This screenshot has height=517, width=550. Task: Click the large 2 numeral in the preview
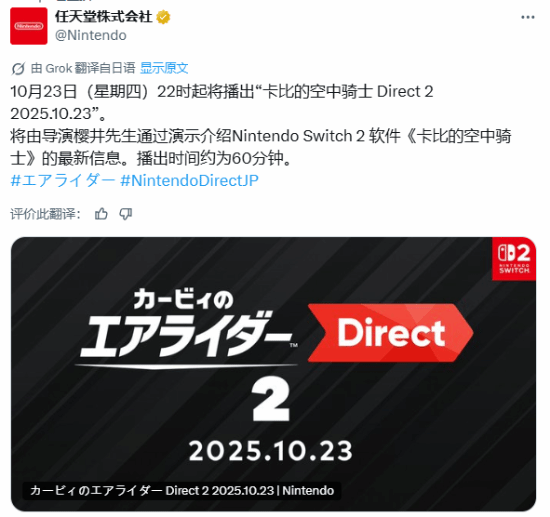pos(271,400)
